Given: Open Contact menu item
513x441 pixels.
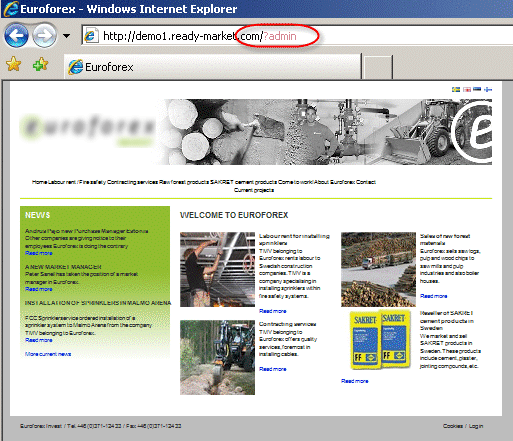Looking at the screenshot, I should 366,182.
